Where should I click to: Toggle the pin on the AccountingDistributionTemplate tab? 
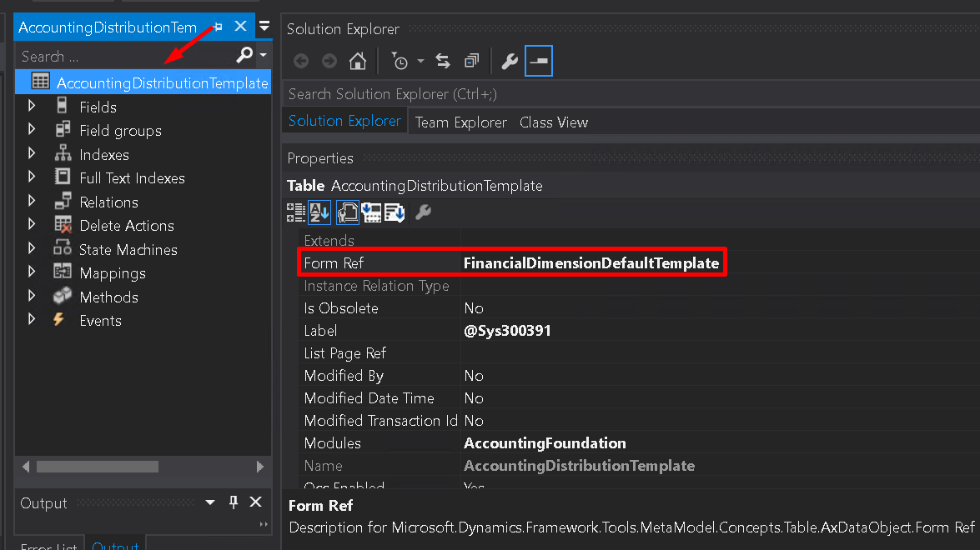pos(218,26)
